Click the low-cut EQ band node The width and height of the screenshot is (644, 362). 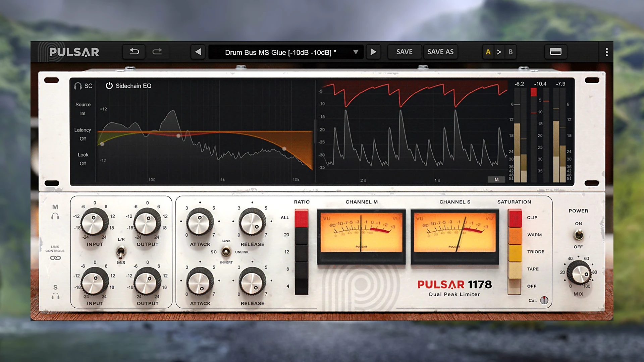102,144
